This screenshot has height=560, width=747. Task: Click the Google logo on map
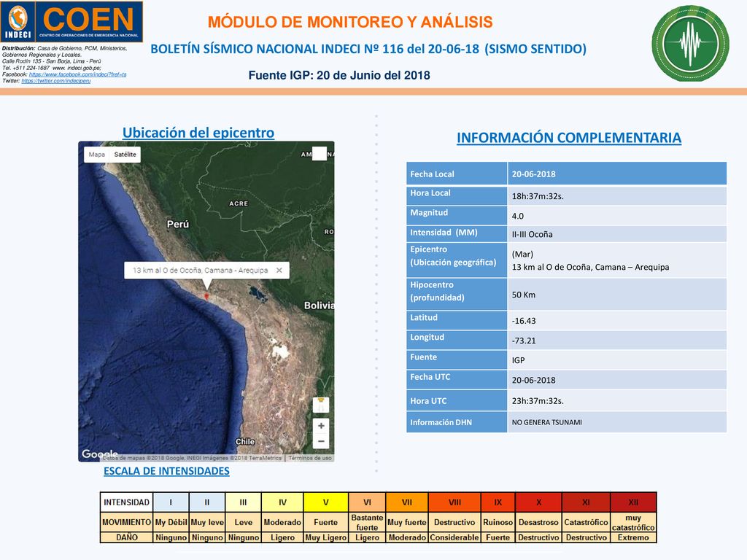pos(99,454)
